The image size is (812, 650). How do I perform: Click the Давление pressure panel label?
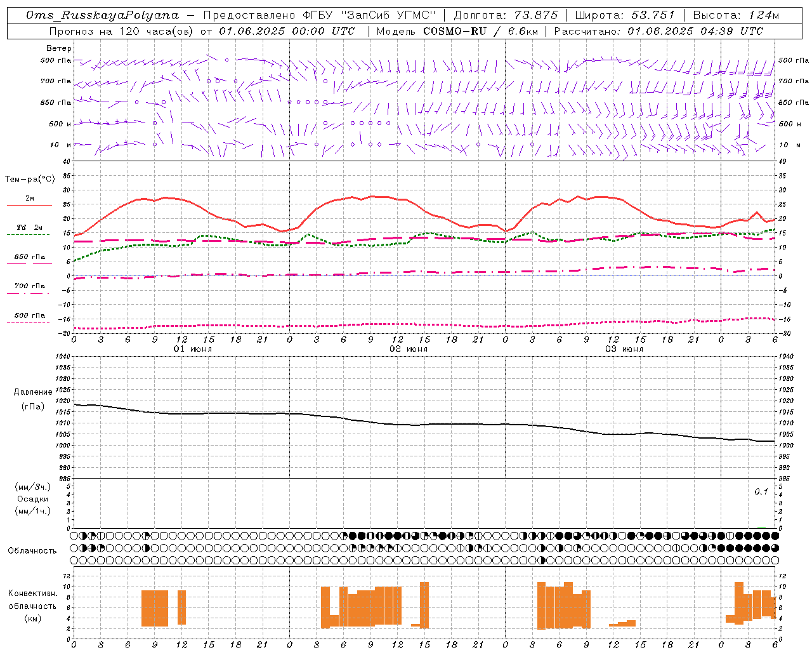click(33, 392)
